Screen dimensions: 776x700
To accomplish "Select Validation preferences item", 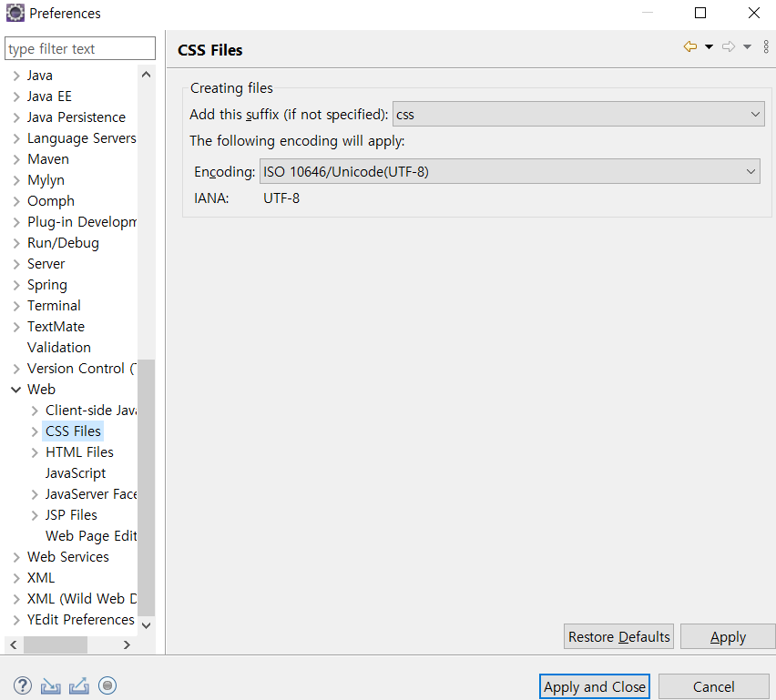I will pyautogui.click(x=59, y=348).
